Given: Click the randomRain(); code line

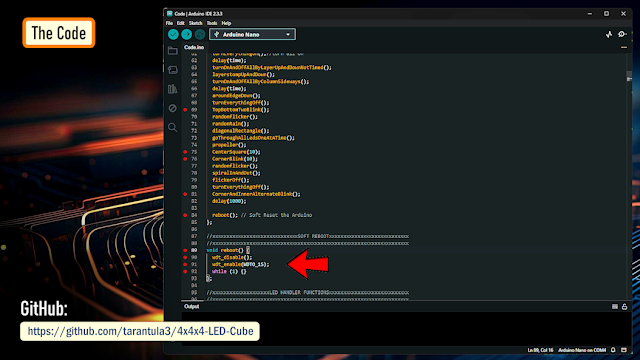Looking at the screenshot, I should point(230,124).
